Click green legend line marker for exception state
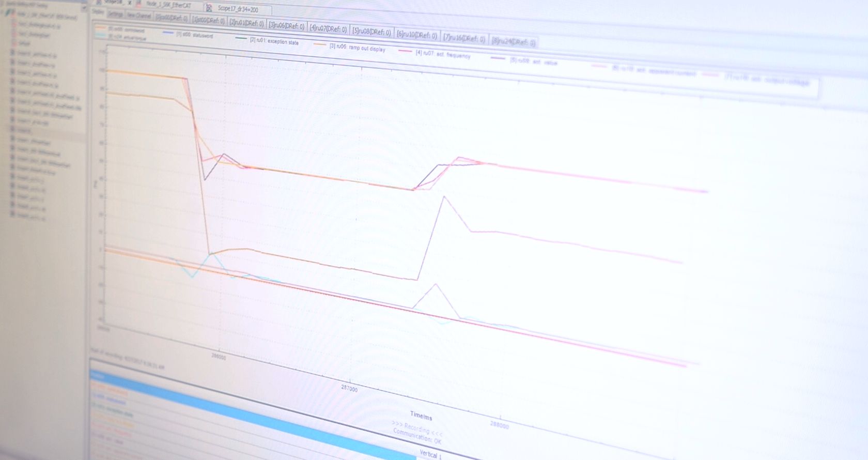 pos(241,38)
